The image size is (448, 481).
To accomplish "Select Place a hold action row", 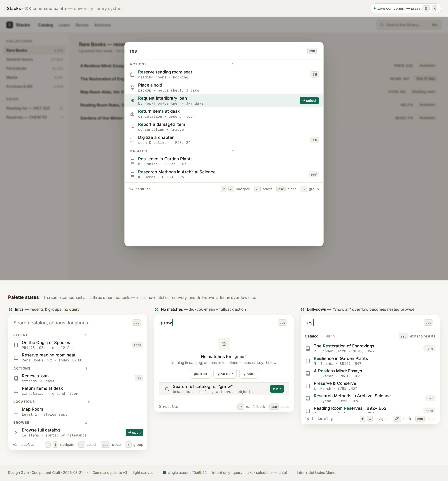I will click(224, 88).
